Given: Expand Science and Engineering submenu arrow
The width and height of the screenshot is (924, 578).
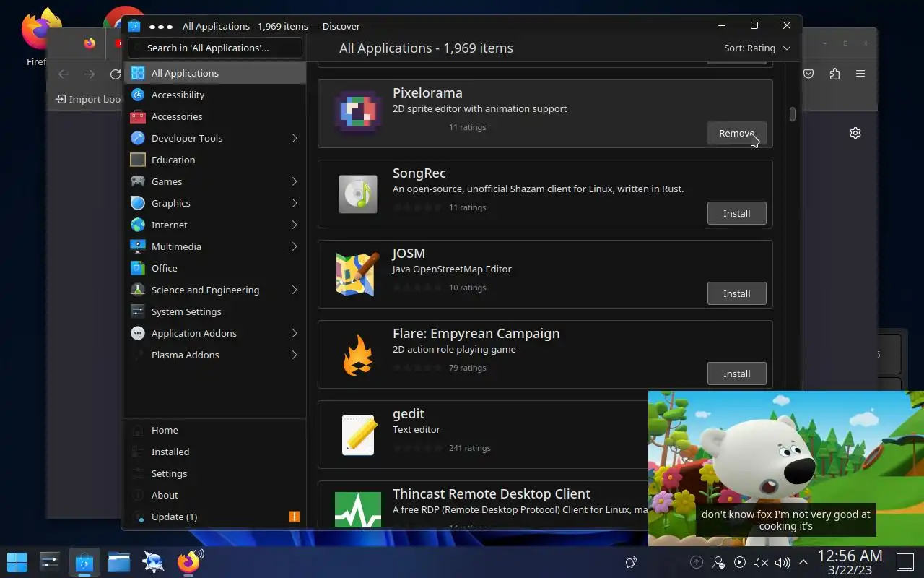Looking at the screenshot, I should pyautogui.click(x=295, y=290).
